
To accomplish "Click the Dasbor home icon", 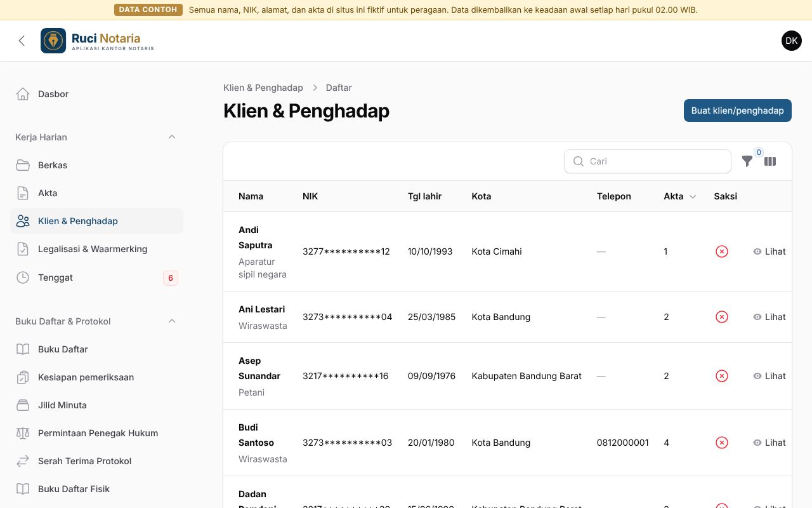I will click(23, 94).
